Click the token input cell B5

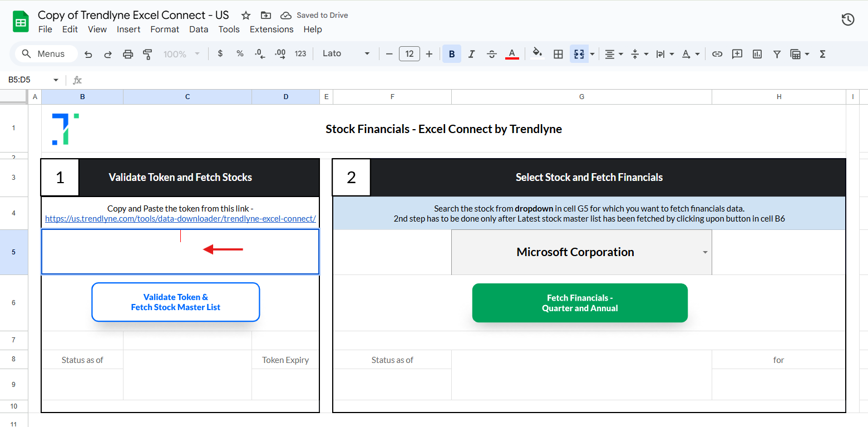pyautogui.click(x=180, y=252)
